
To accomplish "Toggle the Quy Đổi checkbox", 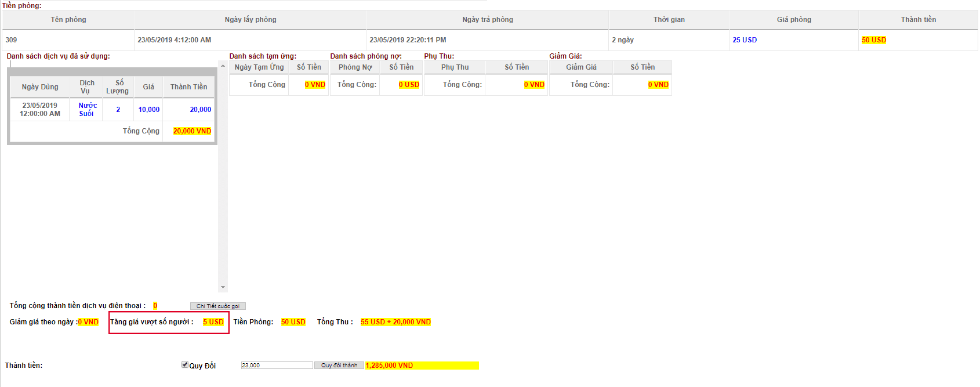I will coord(184,365).
